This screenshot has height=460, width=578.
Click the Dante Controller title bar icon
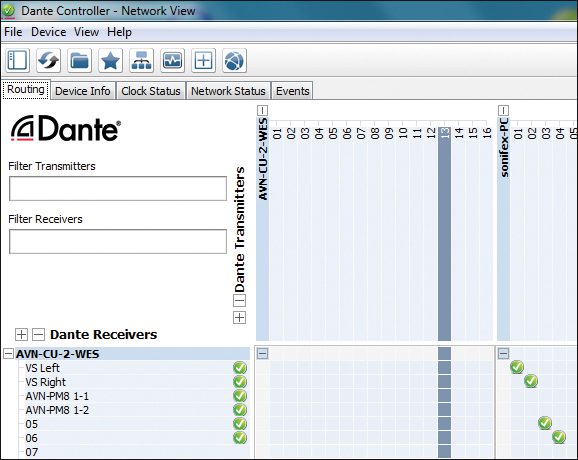coord(8,10)
